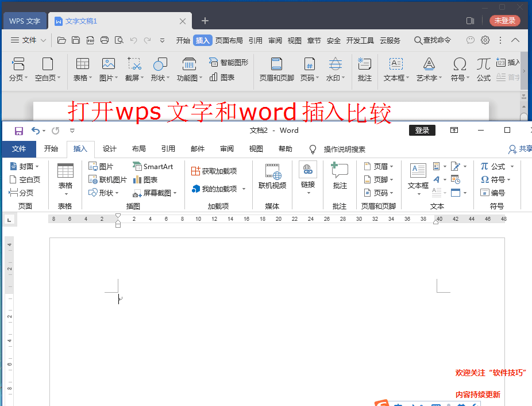Click Word 图片 picture button
The image size is (532, 406).
(101, 166)
